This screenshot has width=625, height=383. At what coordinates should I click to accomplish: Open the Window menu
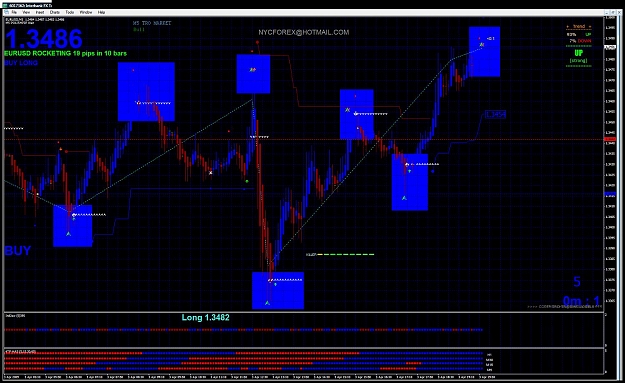pyautogui.click(x=86, y=12)
